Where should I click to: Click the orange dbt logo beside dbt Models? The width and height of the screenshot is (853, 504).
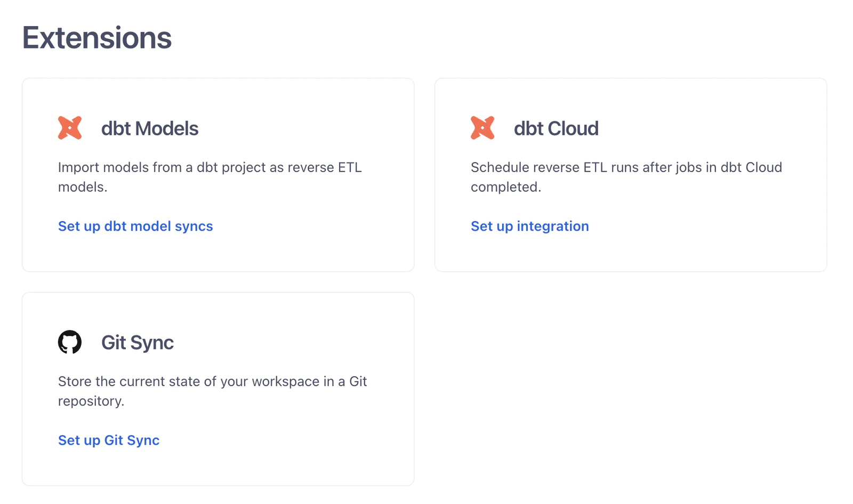tap(70, 128)
